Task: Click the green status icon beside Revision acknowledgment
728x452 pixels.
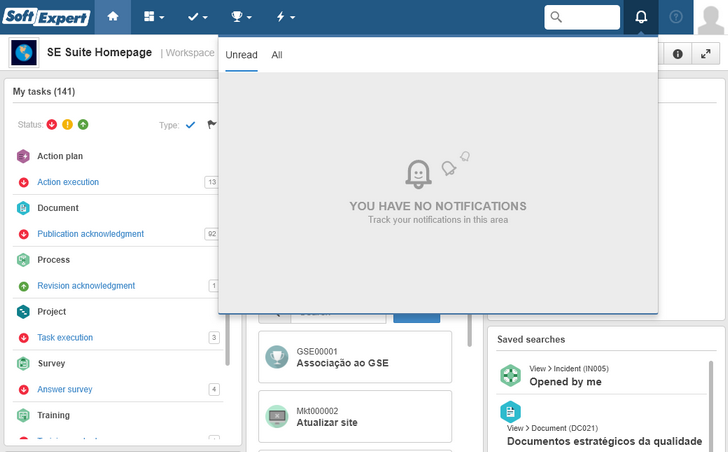Action: pos(24,286)
